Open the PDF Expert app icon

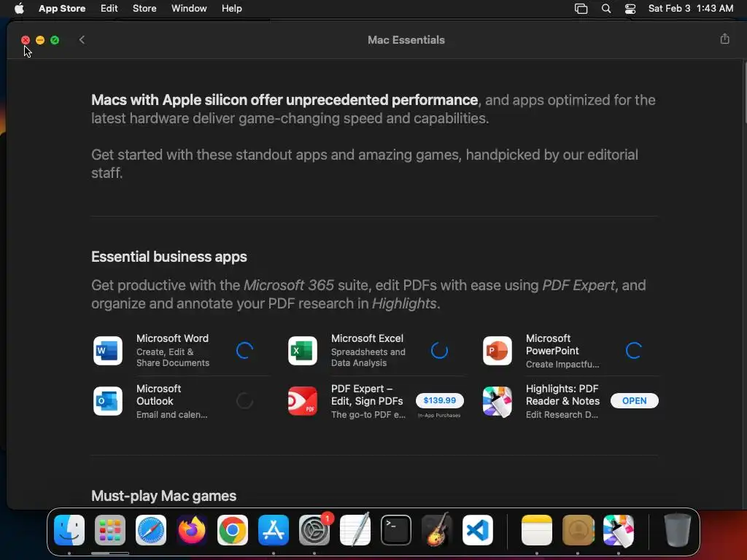303,401
